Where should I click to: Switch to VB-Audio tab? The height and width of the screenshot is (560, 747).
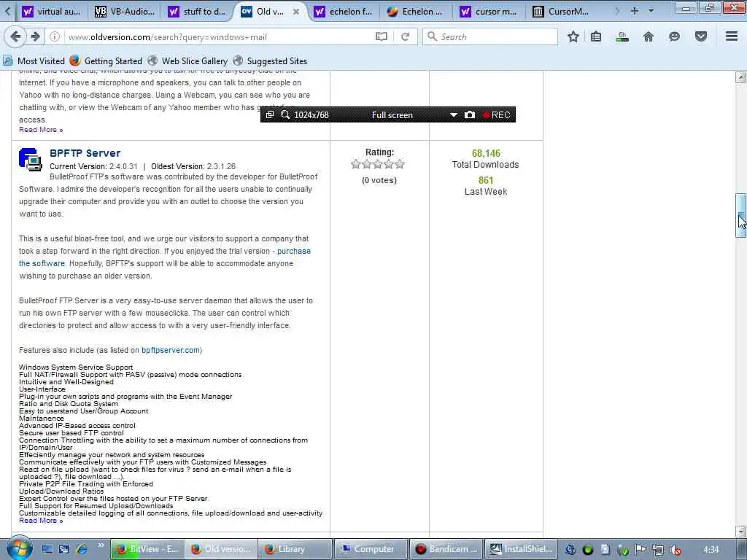click(x=124, y=12)
